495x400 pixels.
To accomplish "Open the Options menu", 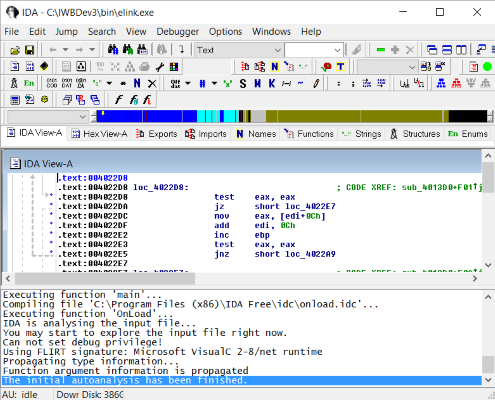I will (x=225, y=32).
